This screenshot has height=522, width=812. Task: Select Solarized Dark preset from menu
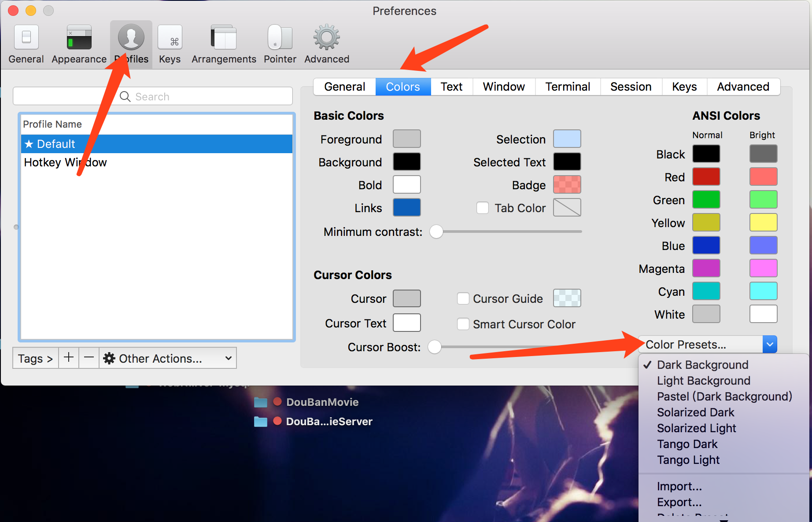(695, 412)
